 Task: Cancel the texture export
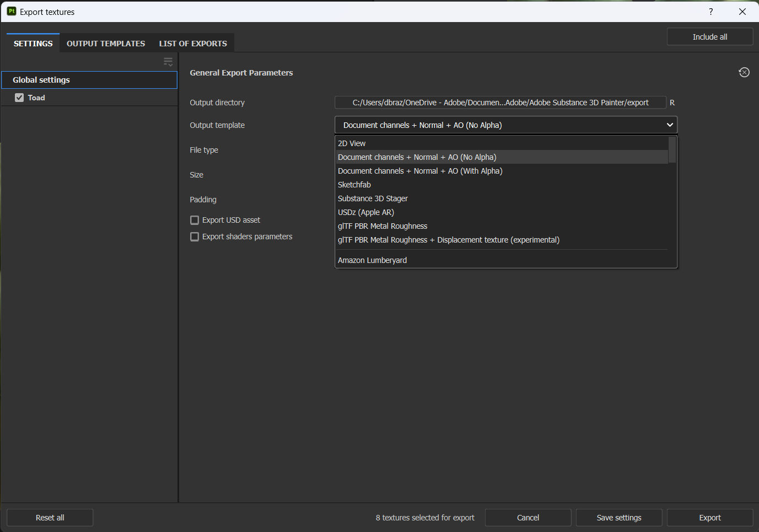pyautogui.click(x=528, y=518)
